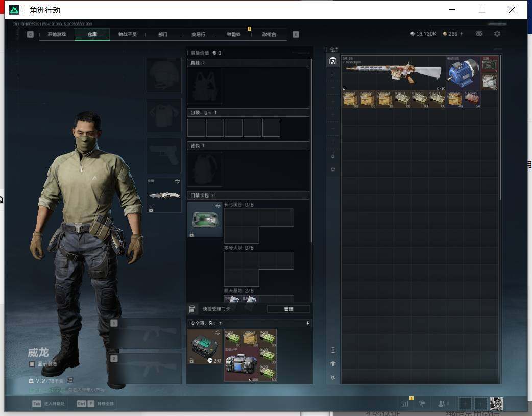
Task: Toggle the pin icon on 安全箱 header
Action: coord(308,323)
